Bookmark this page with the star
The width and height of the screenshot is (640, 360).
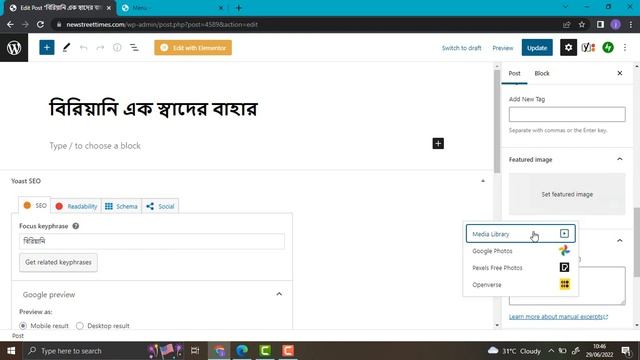[x=582, y=24]
